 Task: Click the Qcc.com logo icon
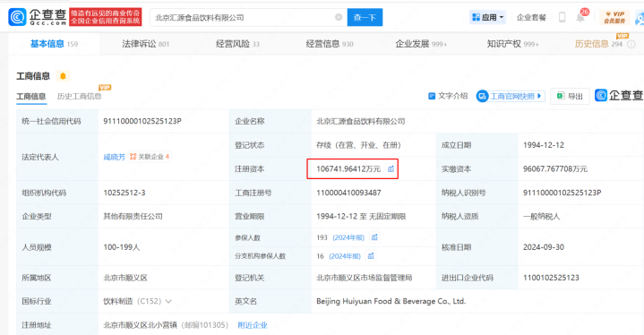point(17,17)
